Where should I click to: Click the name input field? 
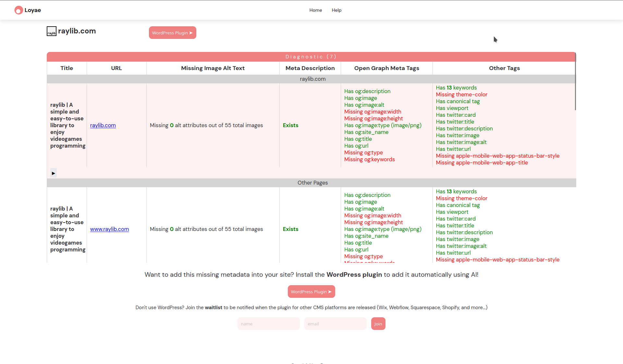[269, 324]
